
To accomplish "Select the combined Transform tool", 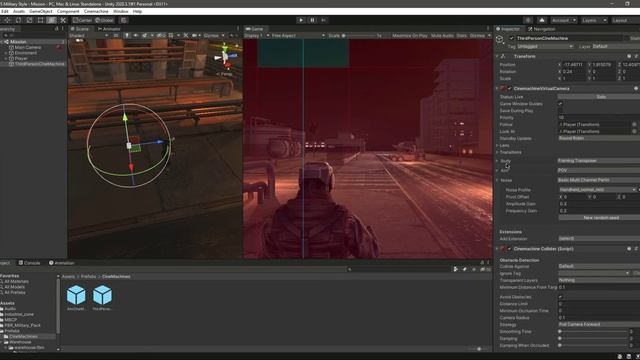I will click(x=51, y=20).
